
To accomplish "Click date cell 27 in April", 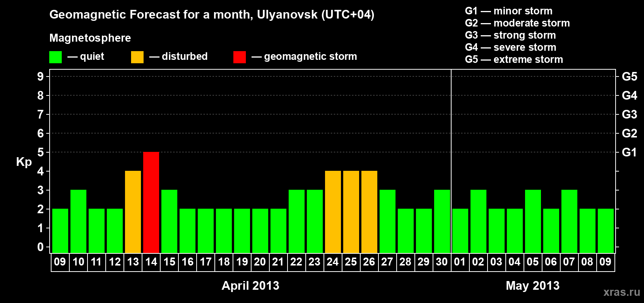I will click(387, 262).
